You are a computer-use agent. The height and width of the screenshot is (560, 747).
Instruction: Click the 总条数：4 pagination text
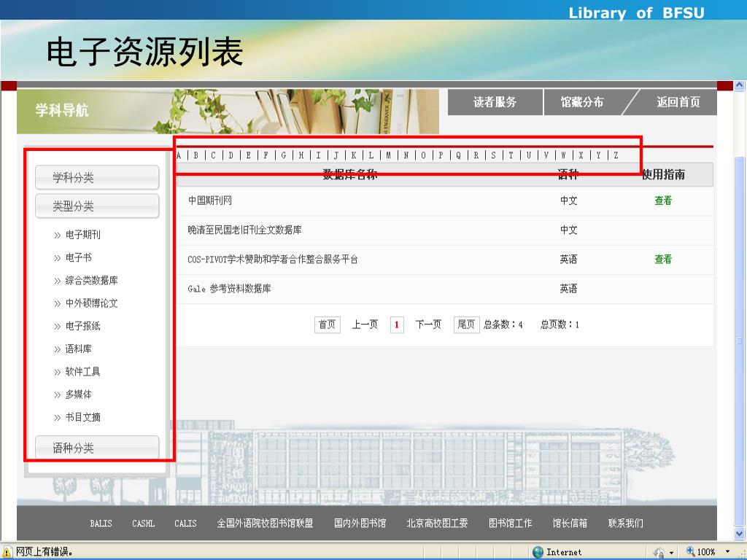(503, 324)
